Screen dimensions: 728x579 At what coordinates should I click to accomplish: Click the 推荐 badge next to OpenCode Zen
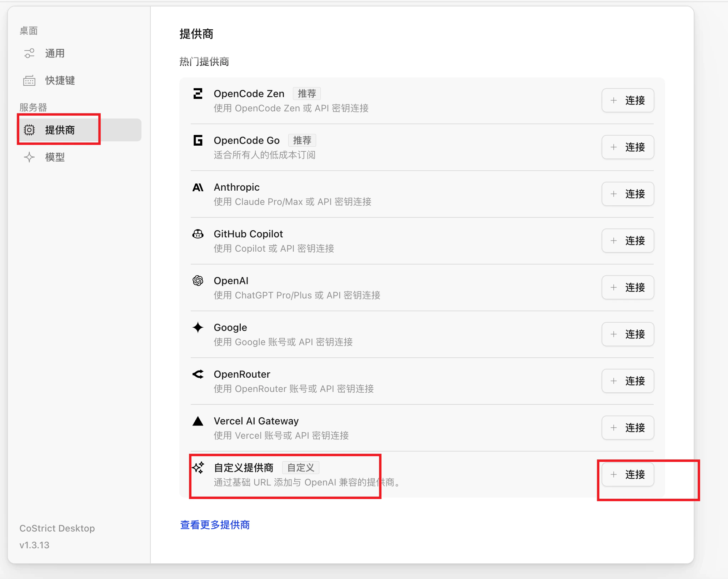(x=307, y=94)
